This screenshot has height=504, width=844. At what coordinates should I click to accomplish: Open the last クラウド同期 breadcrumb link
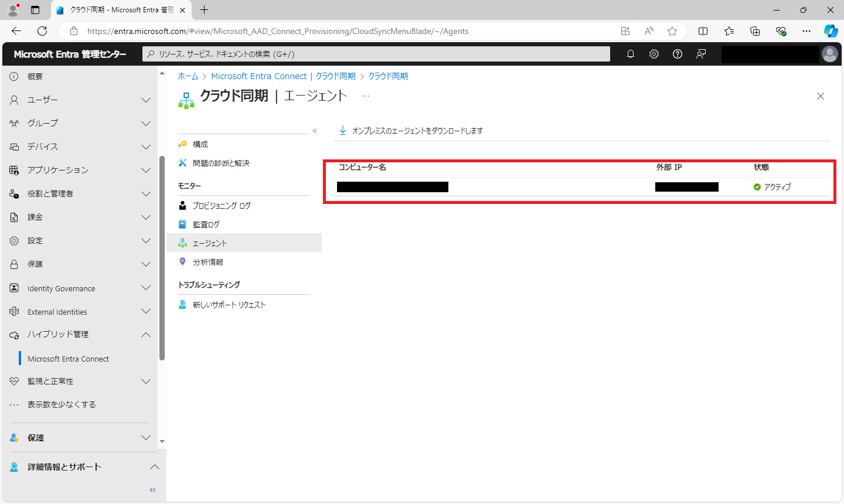(388, 76)
